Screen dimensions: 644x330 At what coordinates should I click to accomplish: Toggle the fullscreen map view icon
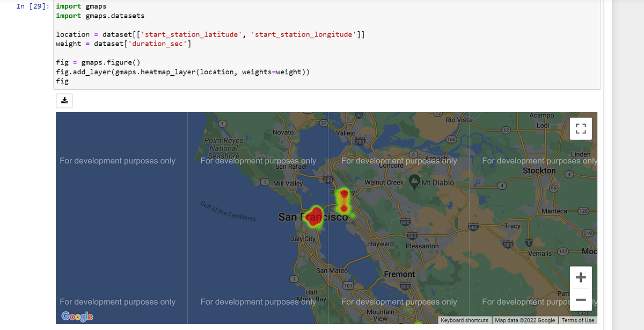(580, 128)
